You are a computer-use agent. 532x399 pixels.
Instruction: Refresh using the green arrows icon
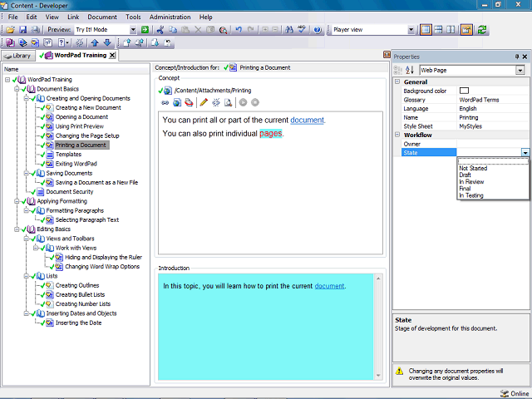pyautogui.click(x=482, y=30)
